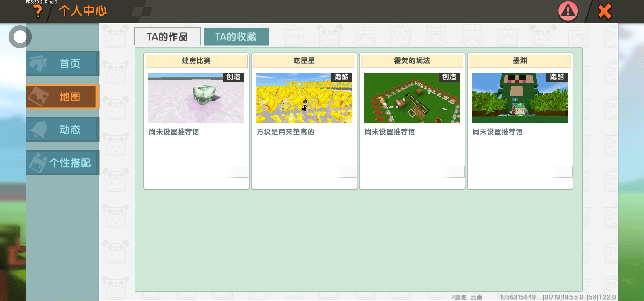Switch to the TA的收藏 tab
644x301 pixels.
point(236,37)
